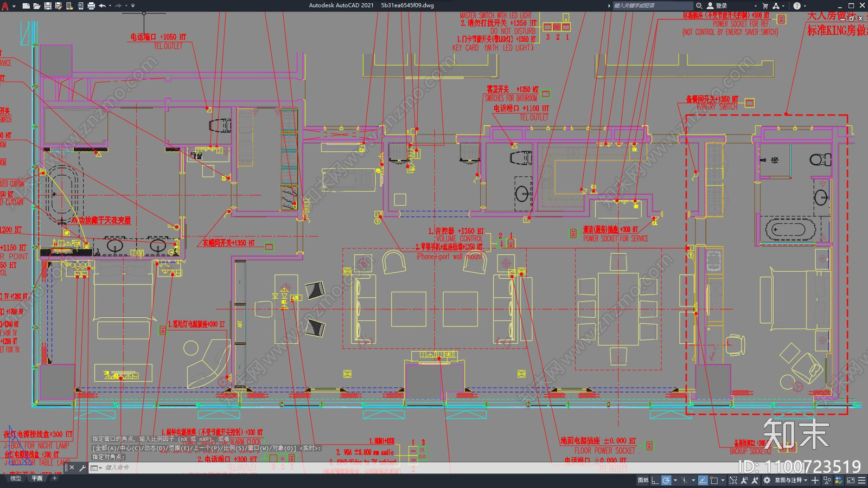This screenshot has width=868, height=488.
Task: Switch to the 模型 model tab
Action: (16, 478)
